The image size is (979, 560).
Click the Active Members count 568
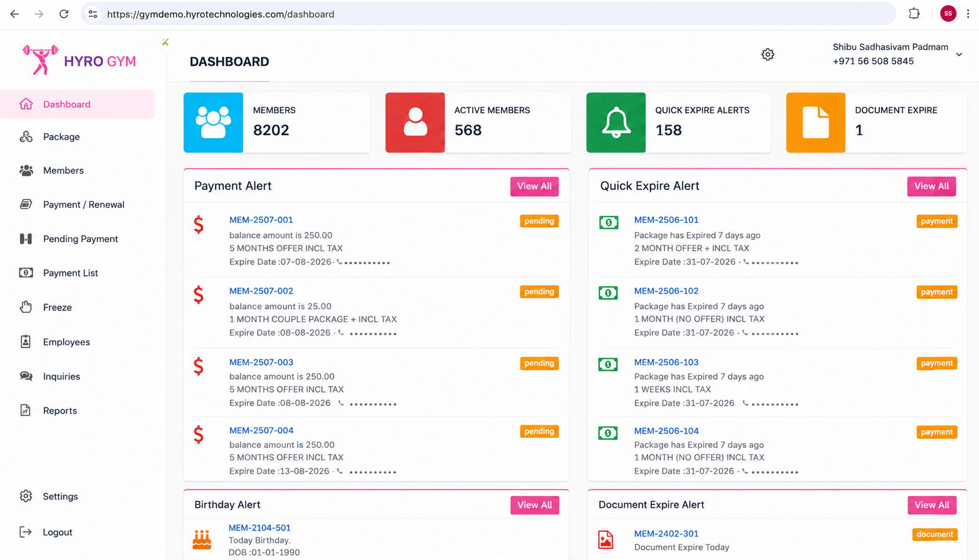click(468, 130)
